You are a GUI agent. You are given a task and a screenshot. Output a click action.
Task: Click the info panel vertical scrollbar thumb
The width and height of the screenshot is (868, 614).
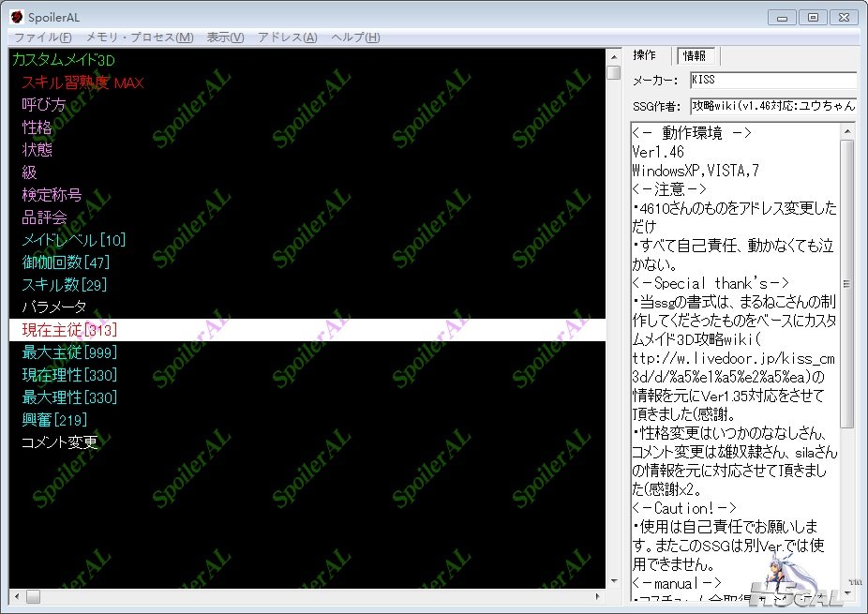coord(847,283)
